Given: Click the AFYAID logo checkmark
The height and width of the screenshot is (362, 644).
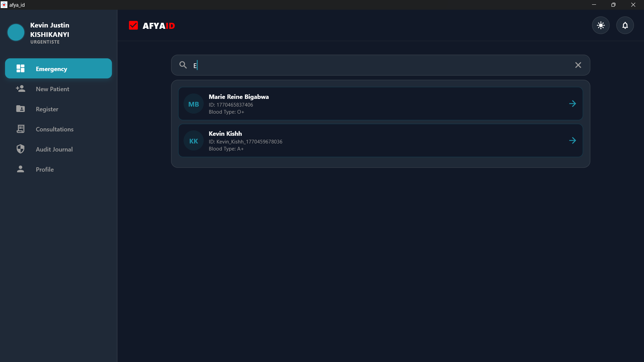Looking at the screenshot, I should pos(133,25).
